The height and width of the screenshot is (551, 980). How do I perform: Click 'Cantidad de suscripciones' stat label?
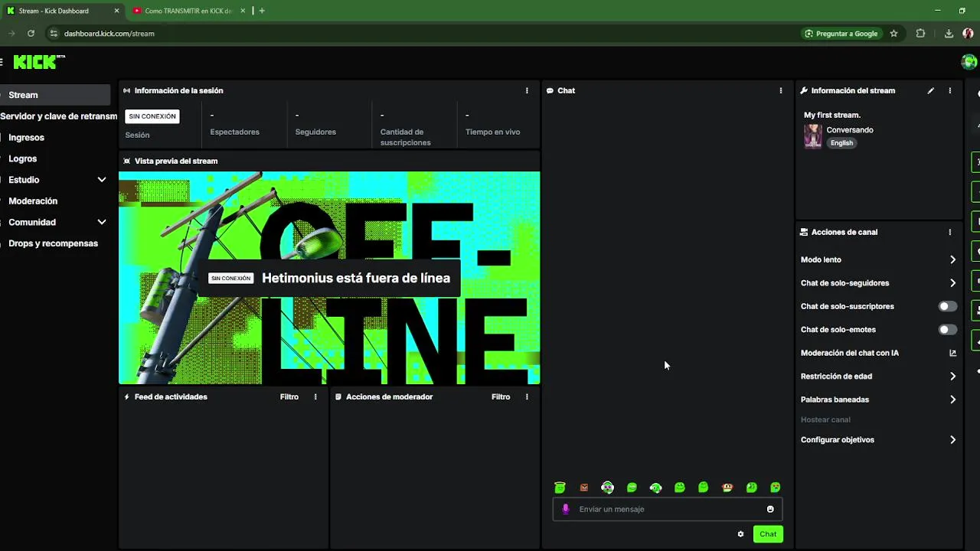406,137
